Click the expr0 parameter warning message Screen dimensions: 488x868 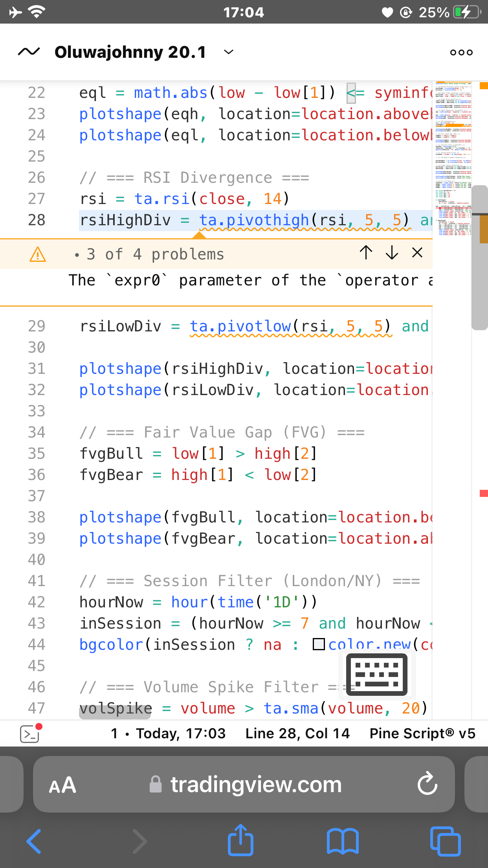tap(251, 280)
